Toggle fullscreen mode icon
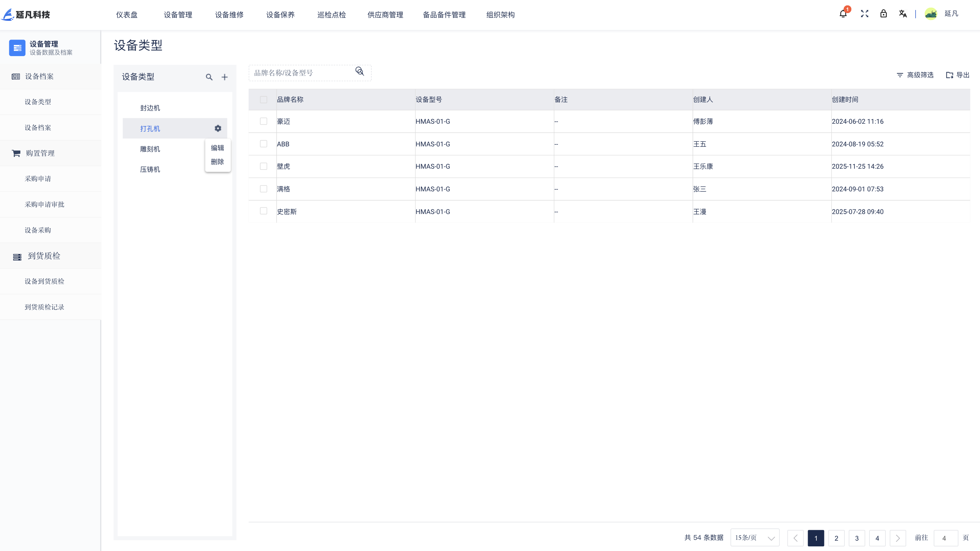Screen dimensions: 980x551 tap(864, 14)
